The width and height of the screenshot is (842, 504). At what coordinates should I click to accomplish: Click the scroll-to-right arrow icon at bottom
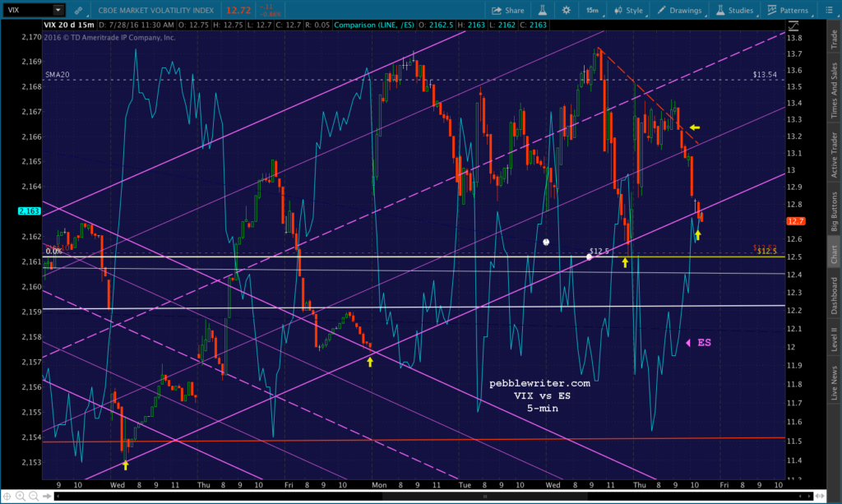coord(47,497)
